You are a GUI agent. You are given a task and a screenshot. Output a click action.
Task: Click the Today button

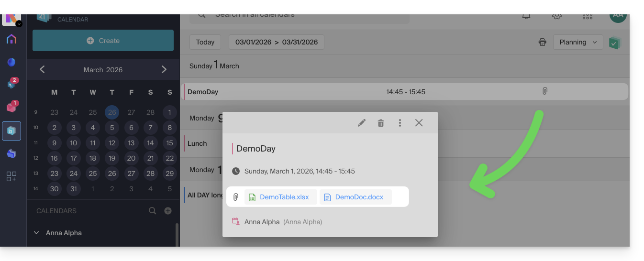click(205, 42)
